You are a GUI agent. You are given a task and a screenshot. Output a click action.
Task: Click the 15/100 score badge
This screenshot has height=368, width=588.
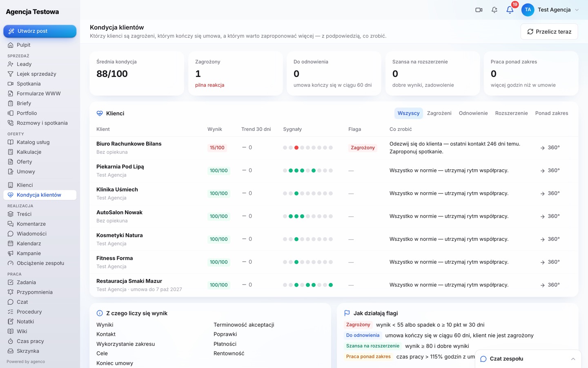[x=217, y=148]
